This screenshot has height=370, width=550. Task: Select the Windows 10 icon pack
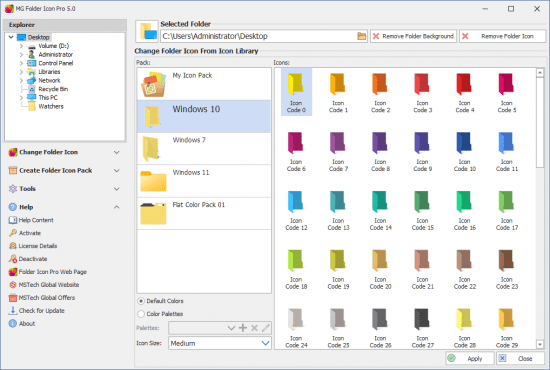click(204, 116)
